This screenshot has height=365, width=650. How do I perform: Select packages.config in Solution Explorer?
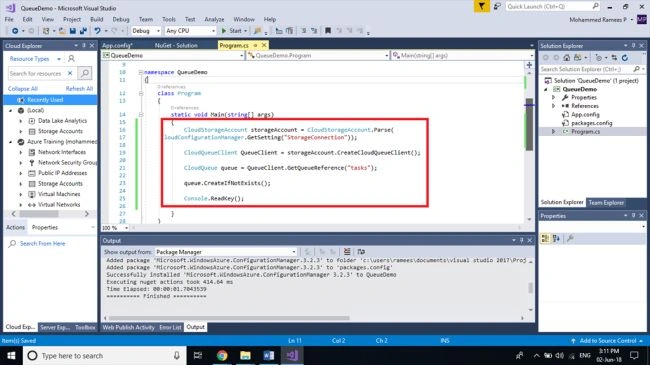tap(592, 123)
